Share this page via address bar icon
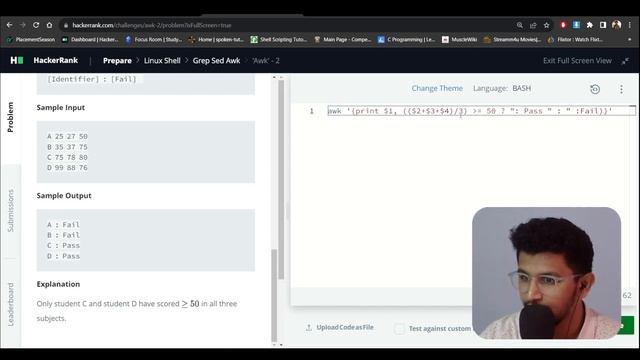Image resolution: width=640 pixels, height=360 pixels. [x=533, y=25]
